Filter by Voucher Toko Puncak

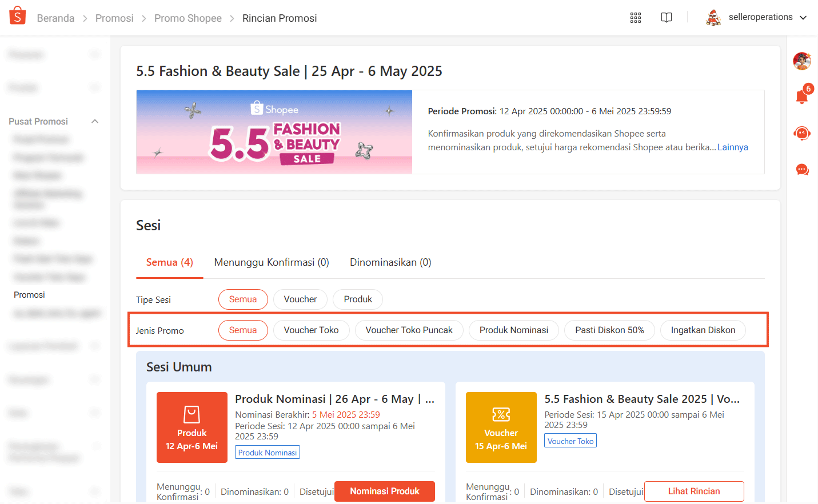click(409, 330)
